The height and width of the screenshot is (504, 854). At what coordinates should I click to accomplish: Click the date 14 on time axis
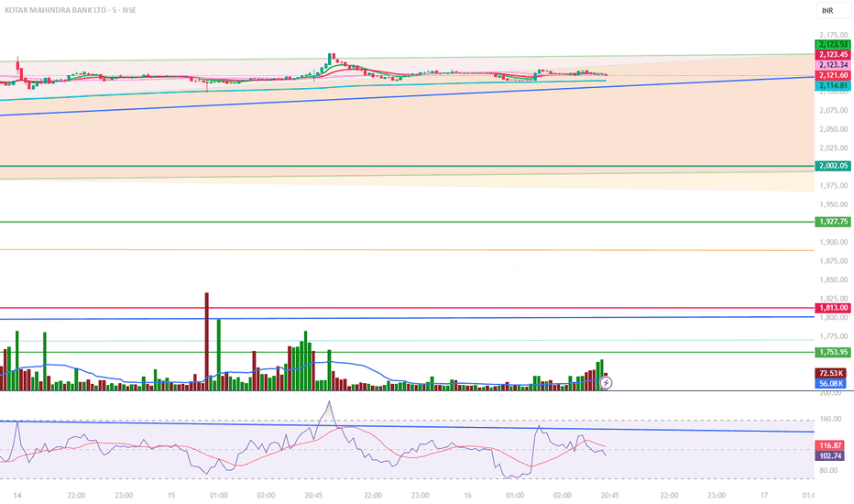click(17, 495)
